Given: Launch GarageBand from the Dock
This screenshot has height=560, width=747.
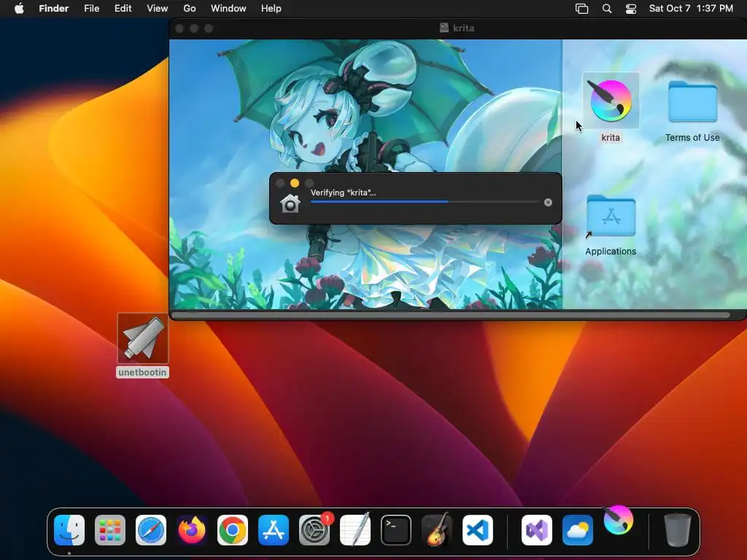Looking at the screenshot, I should pos(437,530).
